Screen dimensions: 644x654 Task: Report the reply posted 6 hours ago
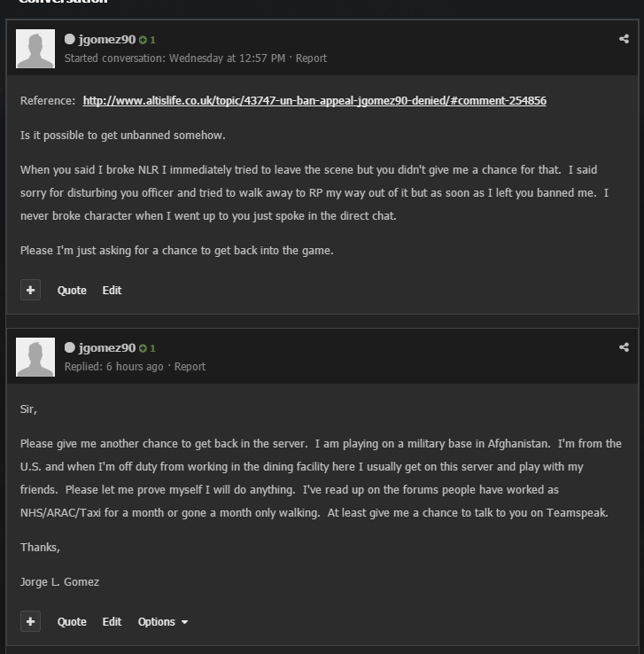(190, 367)
